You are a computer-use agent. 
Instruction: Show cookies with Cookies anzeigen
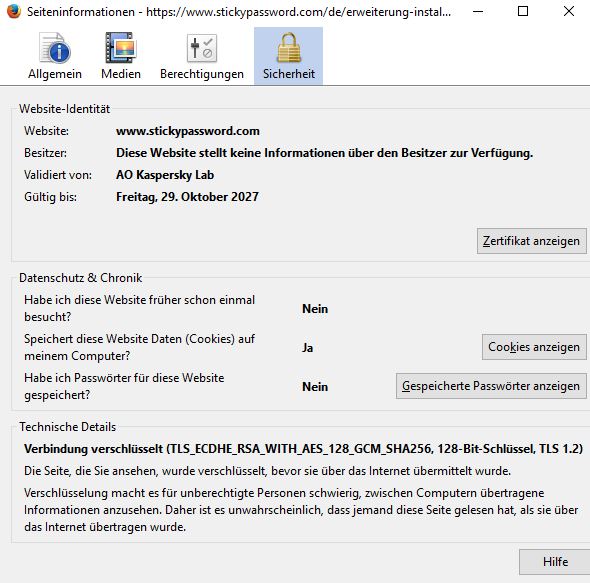click(534, 347)
